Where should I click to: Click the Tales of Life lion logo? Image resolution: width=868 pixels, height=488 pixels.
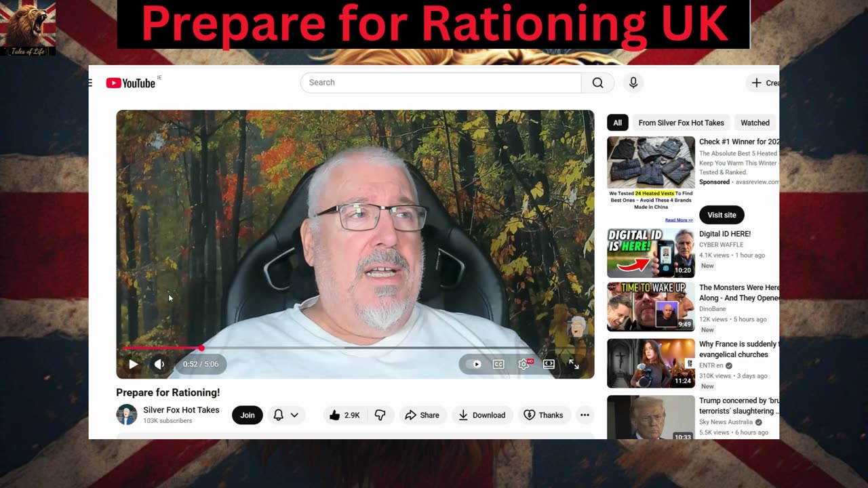(x=28, y=28)
